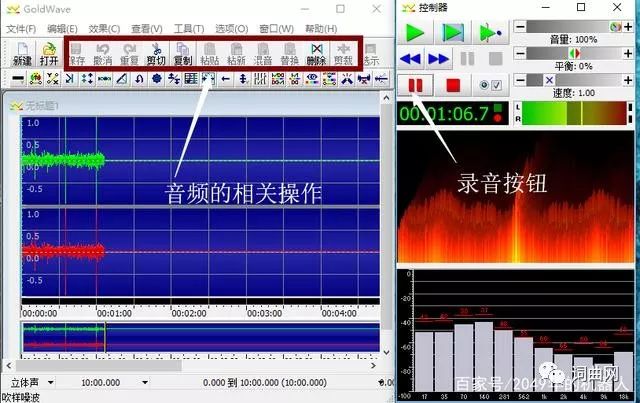Viewport: 640px width, 403px height.
Task: Click the Open (打开) file icon
Action: tap(49, 53)
